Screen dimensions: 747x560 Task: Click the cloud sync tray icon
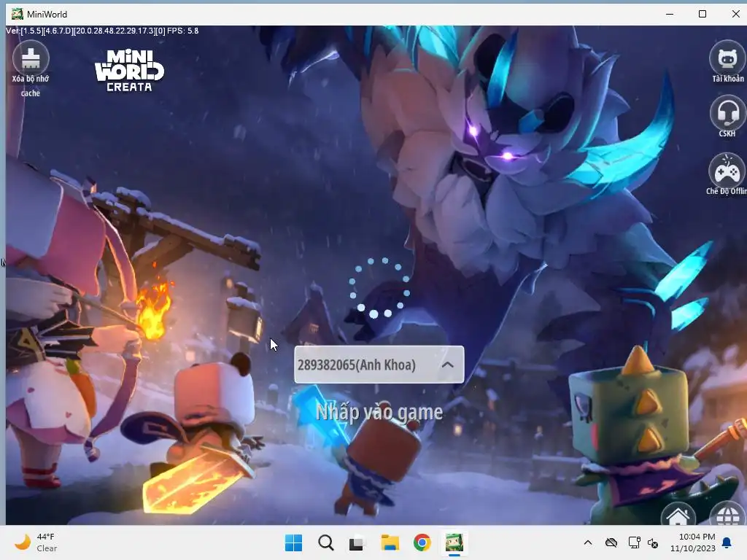pyautogui.click(x=611, y=542)
